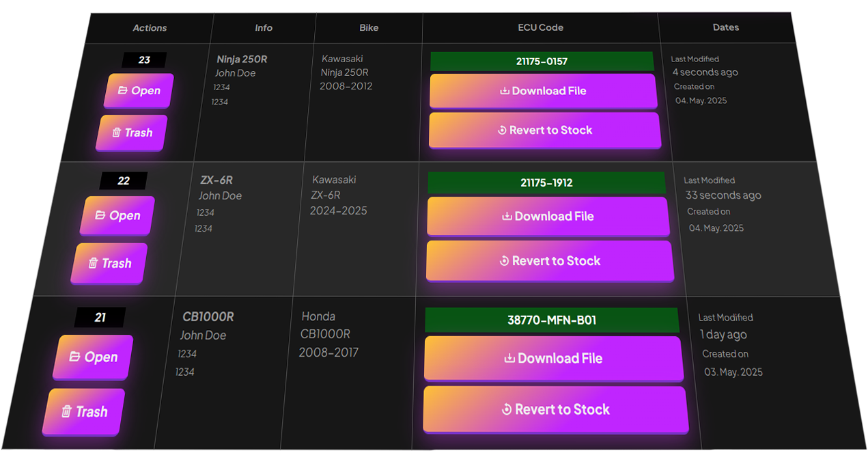Click the Ninja 250R title in Info column
868x466 pixels.
pyautogui.click(x=242, y=59)
